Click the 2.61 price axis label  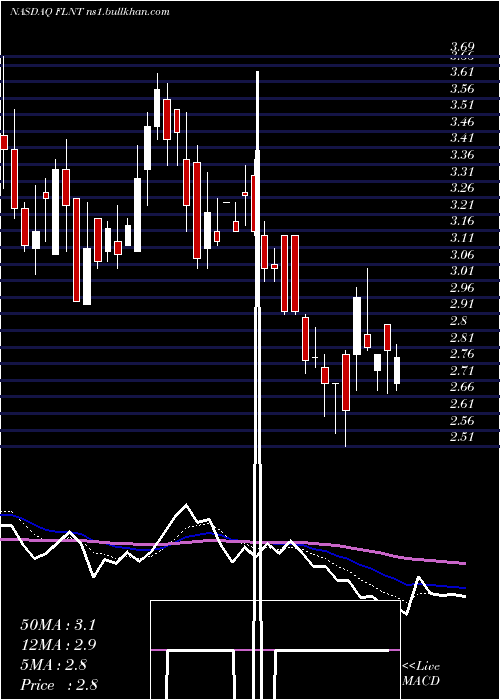click(x=462, y=404)
